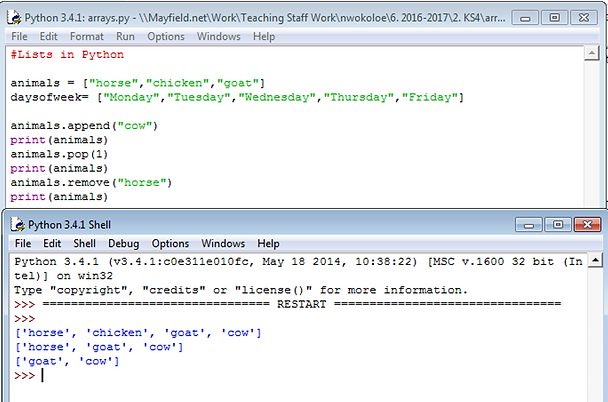The height and width of the screenshot is (402, 608).
Task: Open Windows menu in arrays.py editor
Action: tap(218, 36)
